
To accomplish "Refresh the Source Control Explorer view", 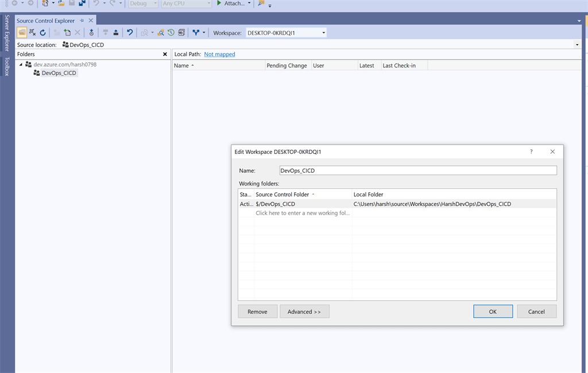I will click(x=42, y=32).
